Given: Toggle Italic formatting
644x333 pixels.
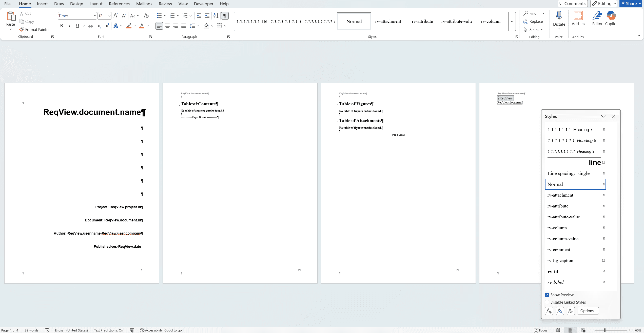Looking at the screenshot, I should (69, 26).
